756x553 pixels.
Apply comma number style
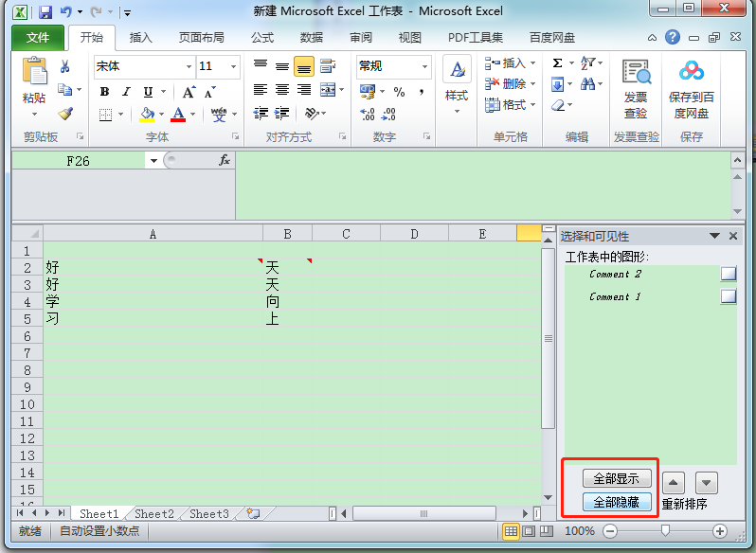click(422, 92)
